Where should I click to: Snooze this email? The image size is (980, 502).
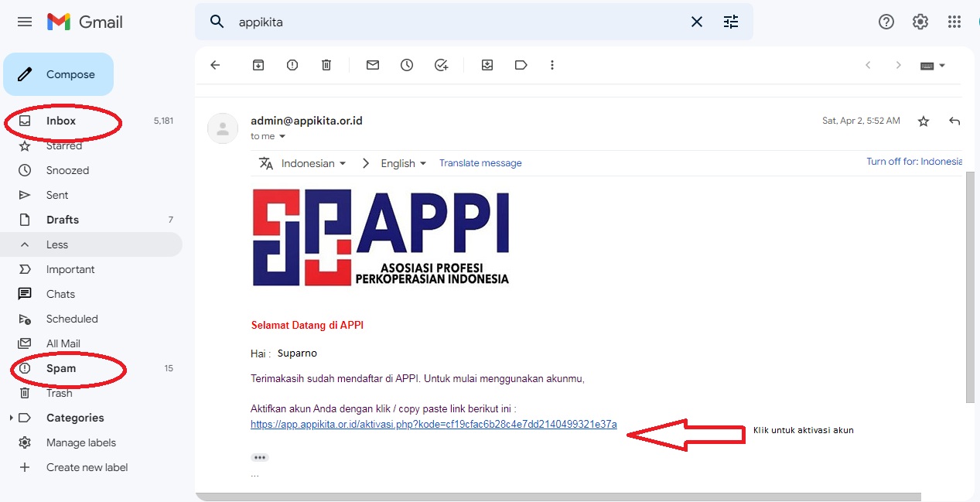(x=407, y=65)
